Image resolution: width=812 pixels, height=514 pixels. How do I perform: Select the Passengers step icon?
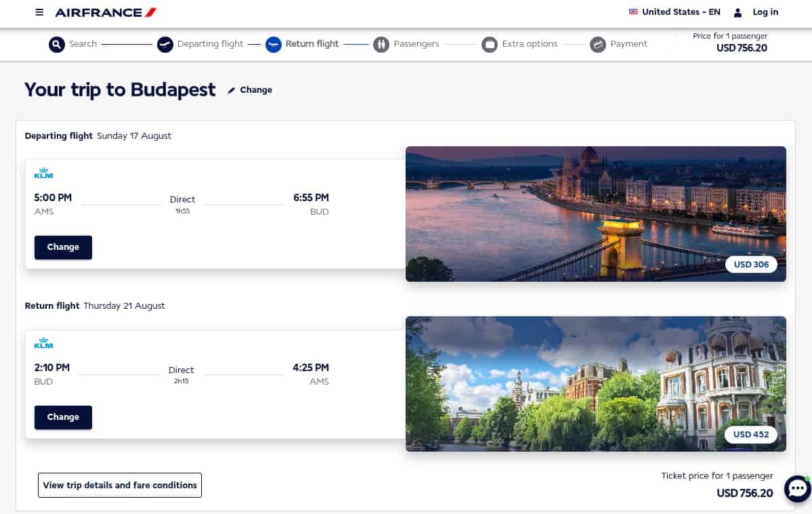point(381,43)
